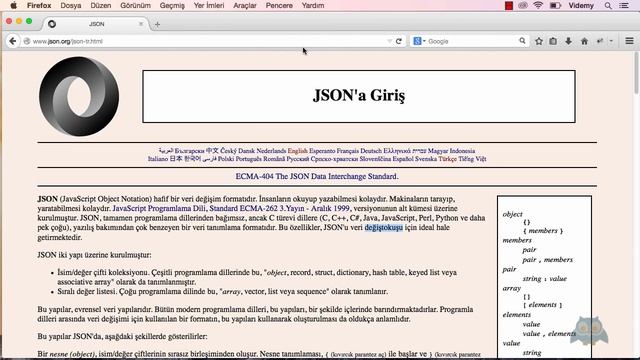The image size is (640, 360).
Task: Open the Araçlar menu
Action: click(245, 5)
